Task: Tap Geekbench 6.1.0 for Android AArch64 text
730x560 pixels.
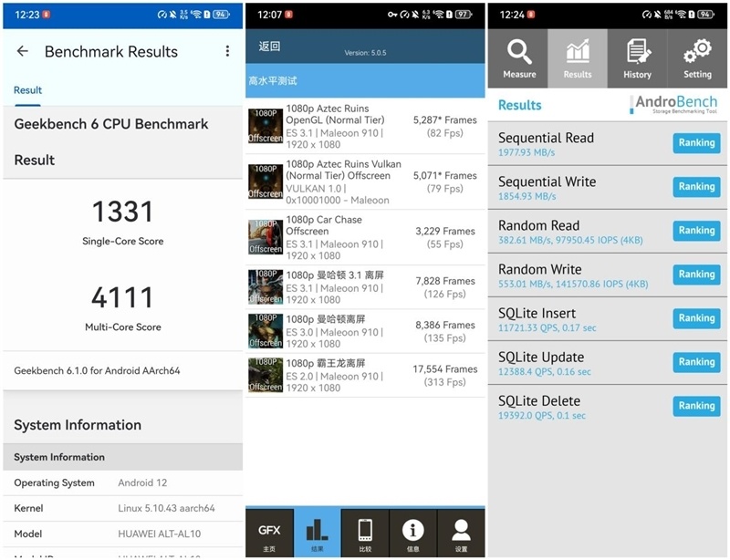Action: (97, 371)
